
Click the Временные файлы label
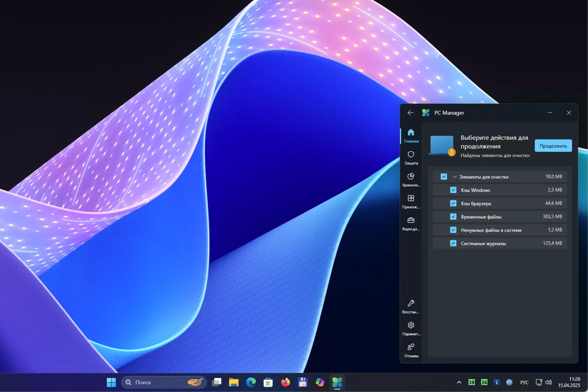[481, 217]
